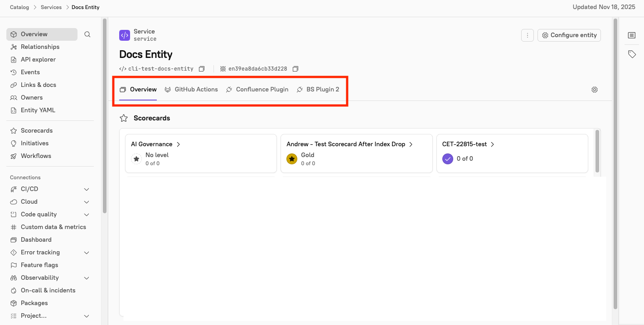Open API explorer in the sidebar
Screen dimensions: 644x325
(38, 60)
